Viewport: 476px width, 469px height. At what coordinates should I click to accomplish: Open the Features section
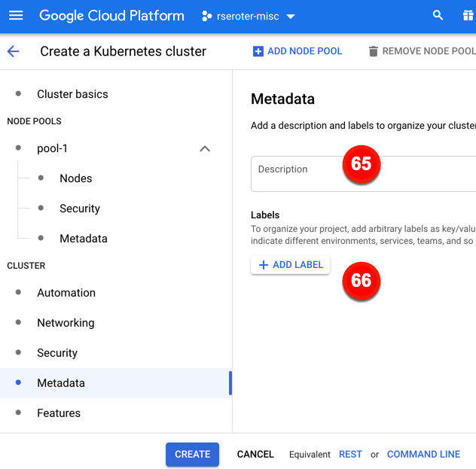[x=59, y=413]
